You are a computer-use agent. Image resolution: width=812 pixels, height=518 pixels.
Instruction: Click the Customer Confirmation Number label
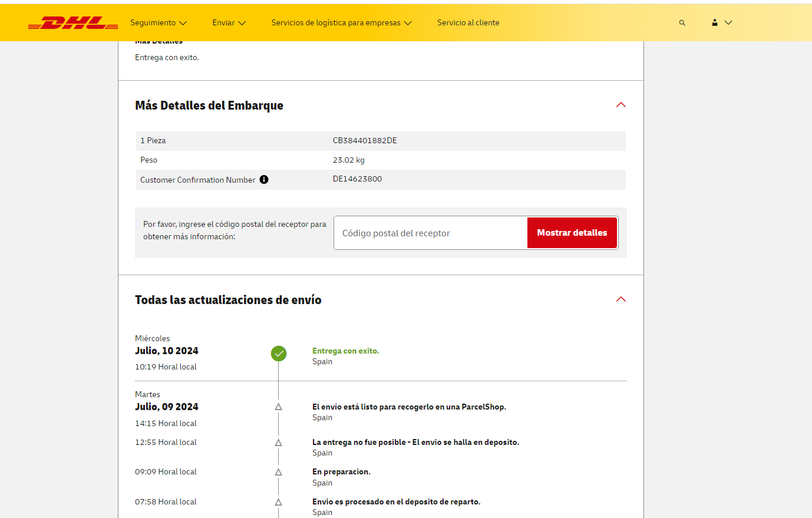(x=198, y=180)
